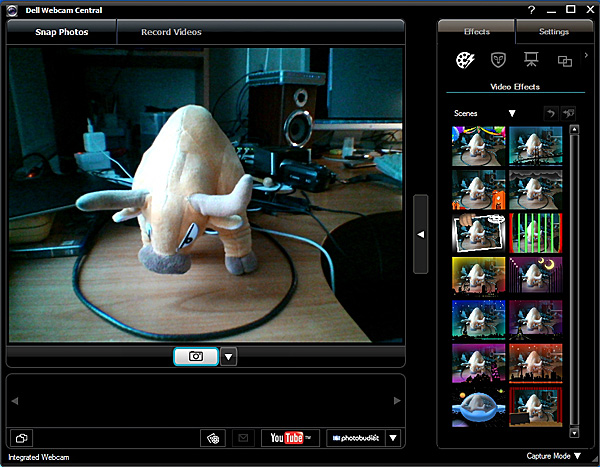Select the avatar mask effects icon
Image resolution: width=600 pixels, height=467 pixels.
498,61
